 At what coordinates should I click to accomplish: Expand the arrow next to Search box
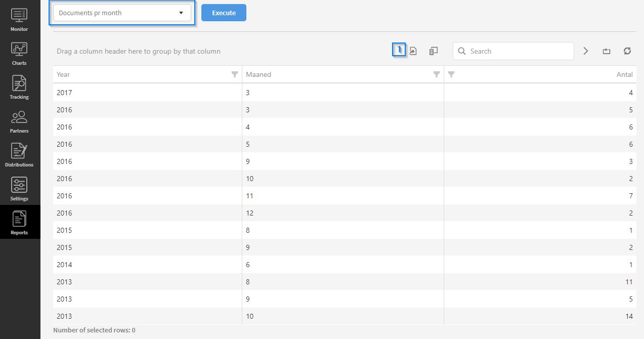(586, 51)
